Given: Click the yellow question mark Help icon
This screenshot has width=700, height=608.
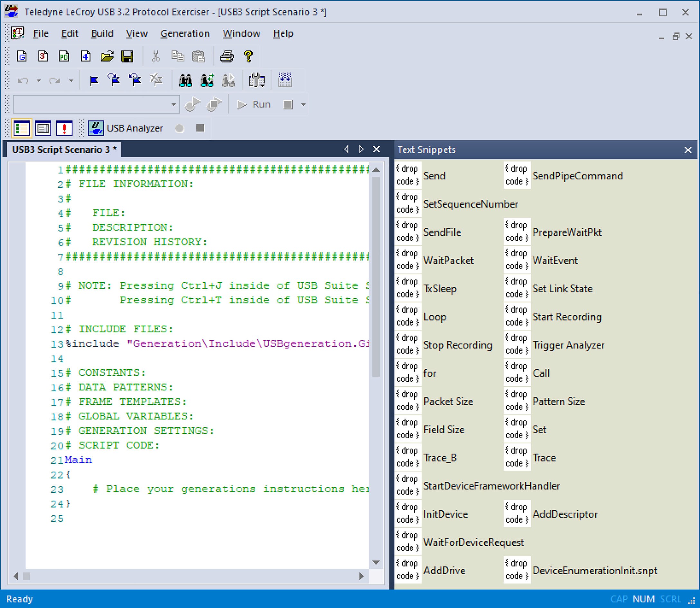Looking at the screenshot, I should (248, 56).
